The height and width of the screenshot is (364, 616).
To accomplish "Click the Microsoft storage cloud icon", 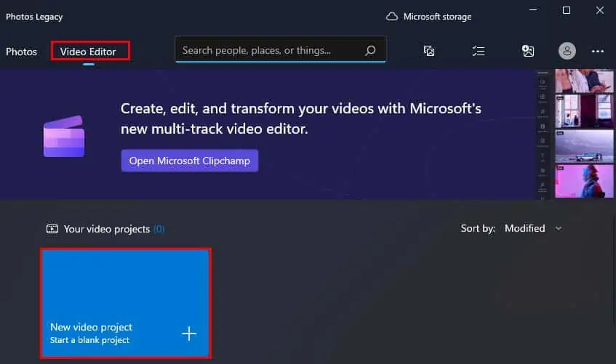I will (392, 17).
